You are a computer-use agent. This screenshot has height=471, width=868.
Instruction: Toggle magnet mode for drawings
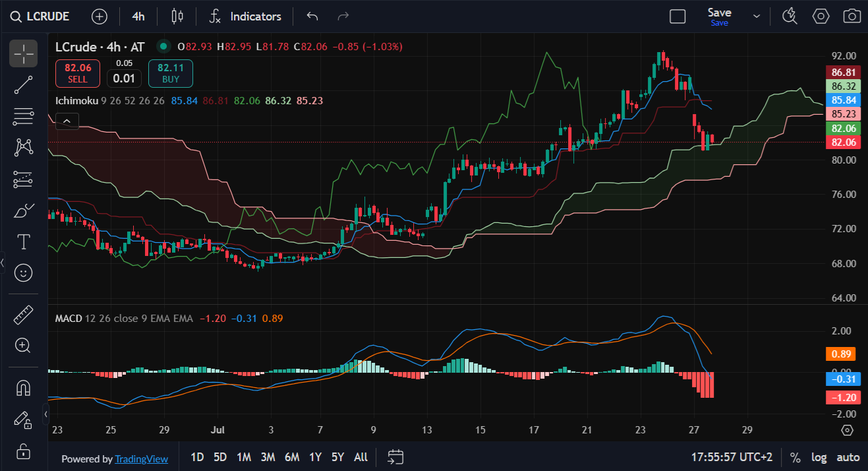(x=23, y=388)
